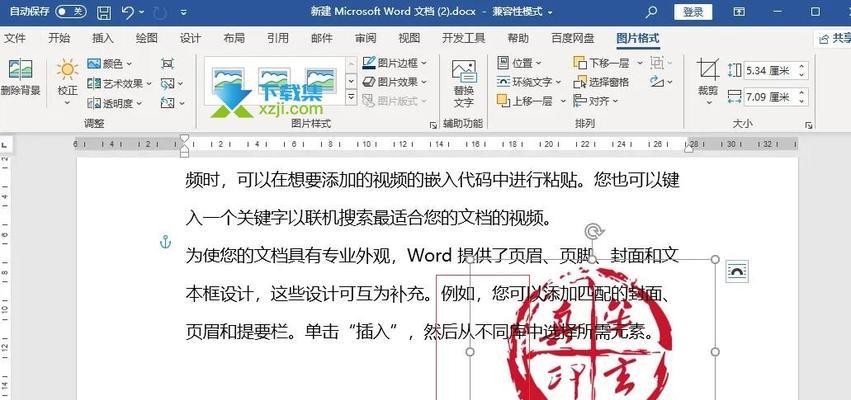Switch to the 布局 Layout tab

tap(234, 38)
